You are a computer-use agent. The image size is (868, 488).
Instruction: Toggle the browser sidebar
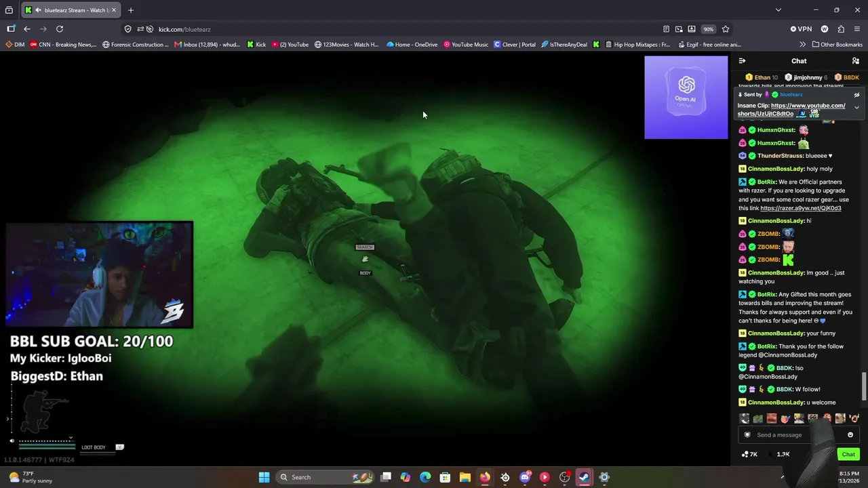click(11, 29)
